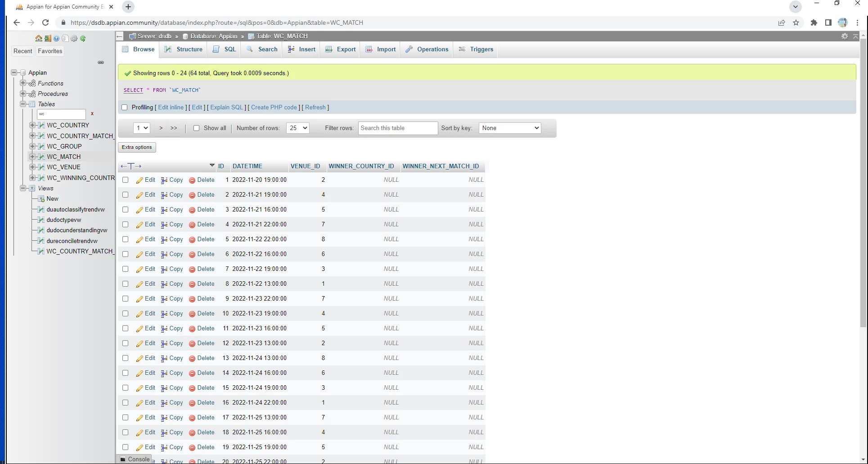Go to the Insert tab
Image resolution: width=868 pixels, height=464 pixels.
(x=301, y=50)
